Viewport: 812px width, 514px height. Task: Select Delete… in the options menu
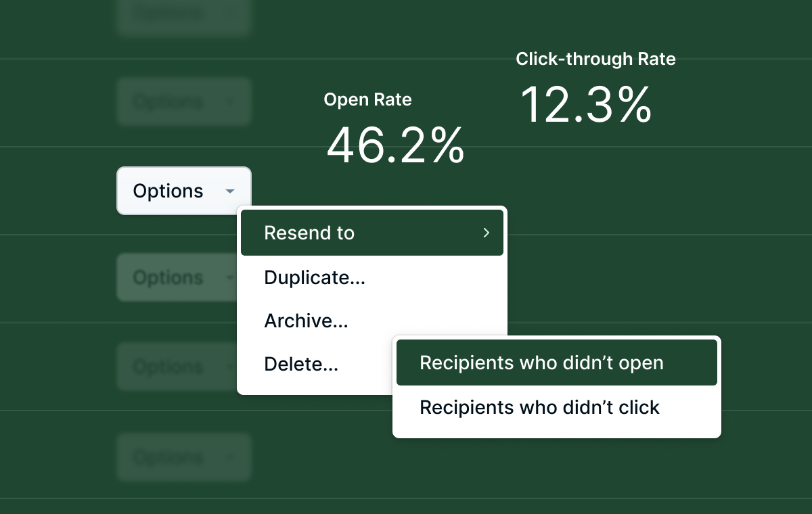[x=301, y=364]
